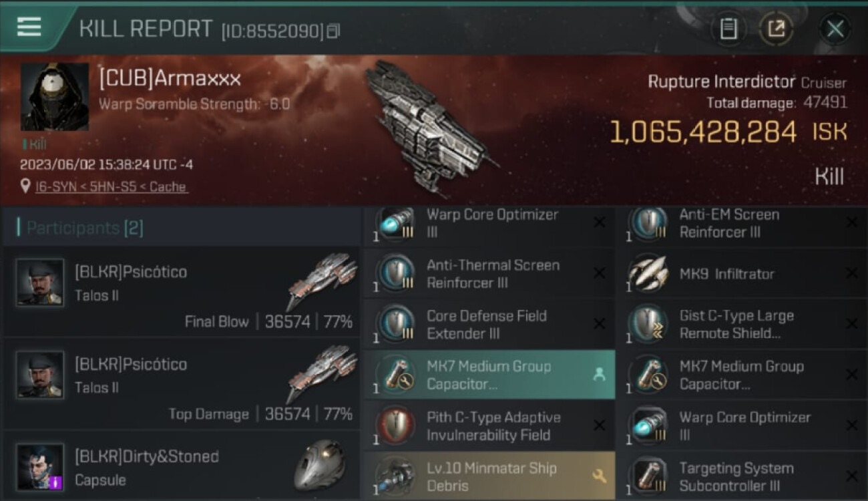The width and height of the screenshot is (868, 501).
Task: Select the highlighted MK7 Medium Group Capacitor row
Action: click(489, 375)
